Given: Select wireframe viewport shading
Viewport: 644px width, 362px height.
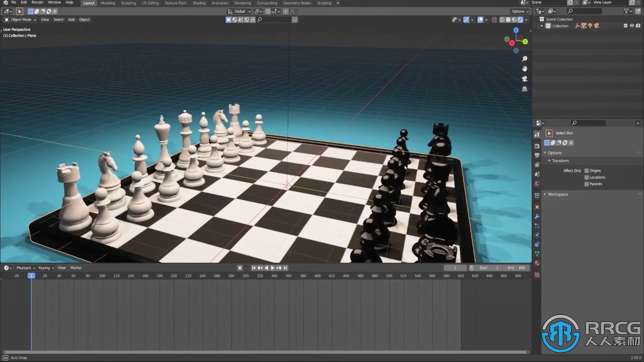Looking at the screenshot, I should [502, 20].
